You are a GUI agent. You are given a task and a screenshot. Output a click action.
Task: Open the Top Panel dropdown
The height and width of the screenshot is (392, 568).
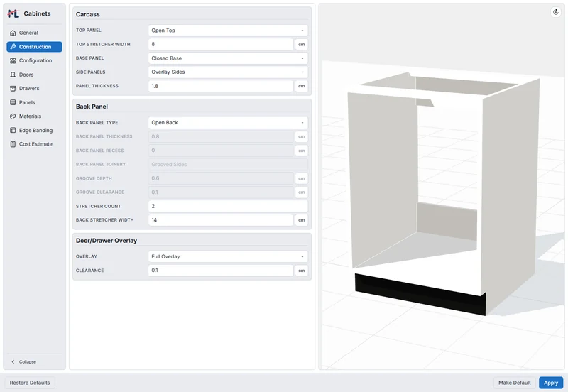(228, 31)
